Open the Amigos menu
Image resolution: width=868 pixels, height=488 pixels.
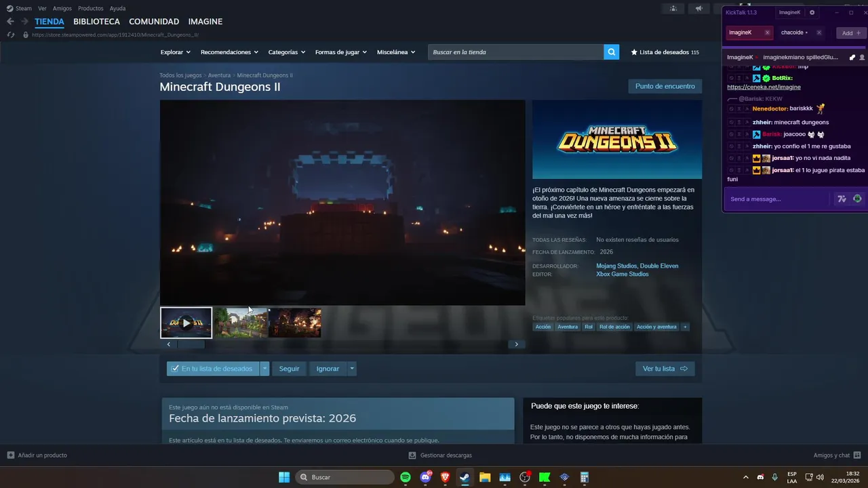(62, 8)
